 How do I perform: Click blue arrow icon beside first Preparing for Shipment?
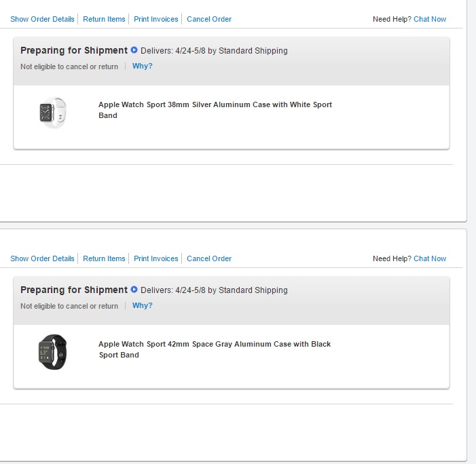pyautogui.click(x=134, y=50)
